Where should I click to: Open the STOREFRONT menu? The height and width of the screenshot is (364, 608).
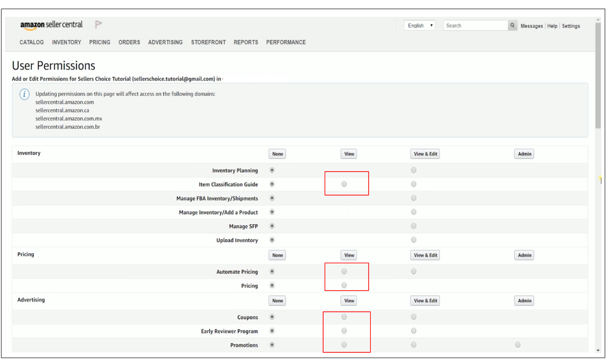[x=208, y=42]
